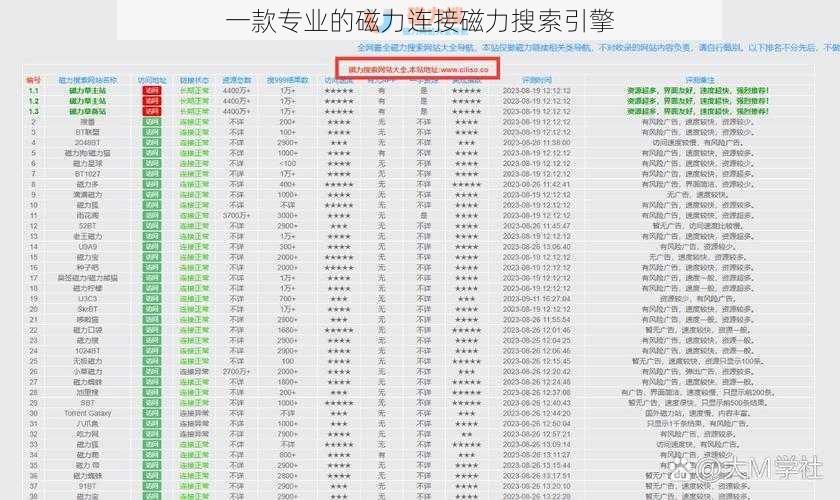Screen dimensions: 840x500
Task: Click the green review note in row 1.2
Action: click(x=698, y=101)
